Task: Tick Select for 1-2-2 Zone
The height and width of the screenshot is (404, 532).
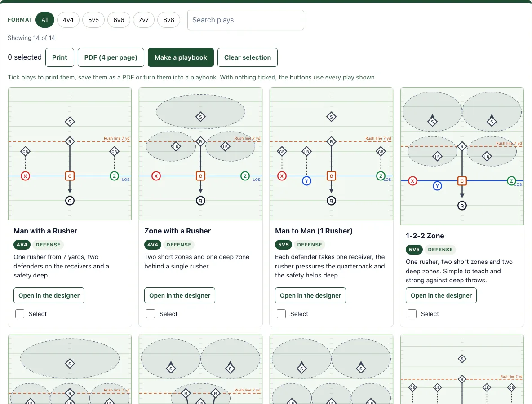Action: (412, 314)
